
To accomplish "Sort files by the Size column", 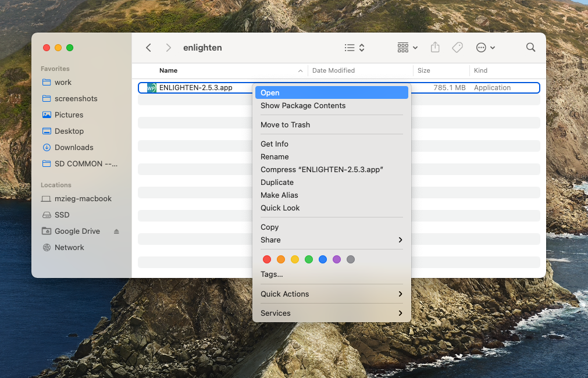I will point(423,70).
